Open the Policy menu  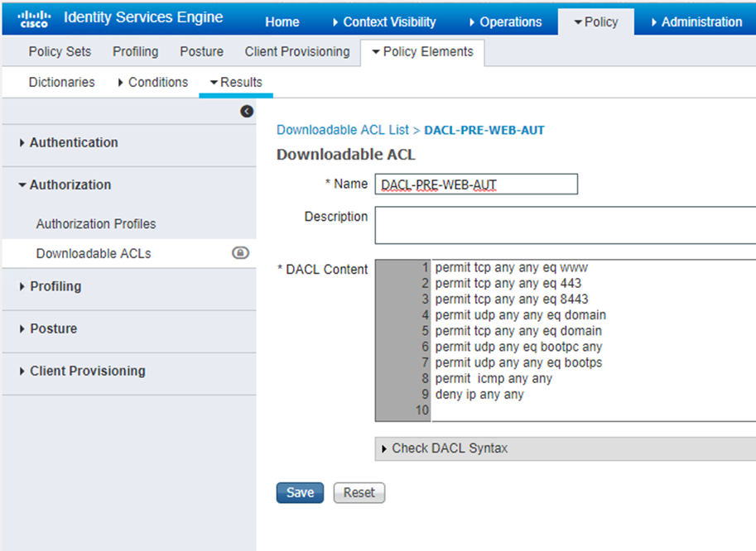pyautogui.click(x=596, y=22)
